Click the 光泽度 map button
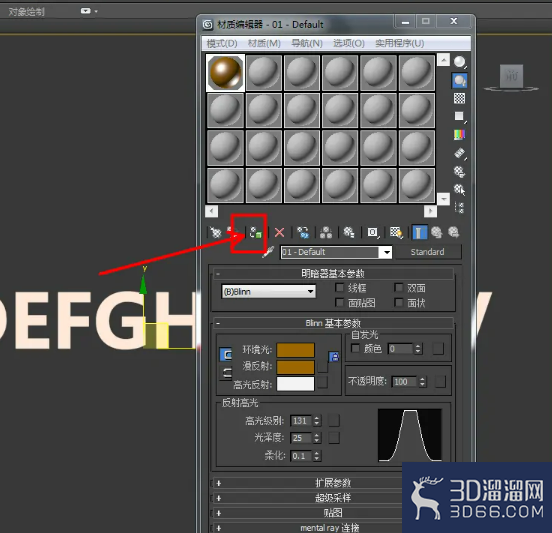 click(334, 438)
